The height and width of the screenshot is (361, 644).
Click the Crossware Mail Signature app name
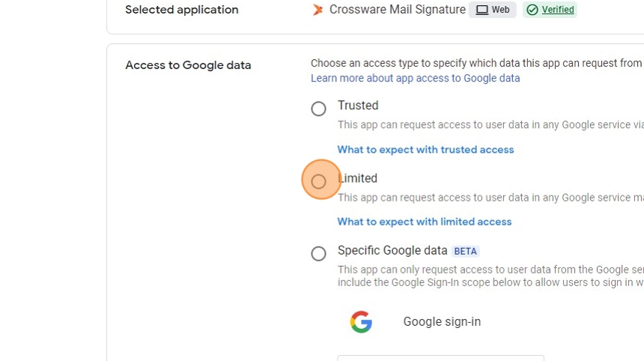click(x=397, y=10)
